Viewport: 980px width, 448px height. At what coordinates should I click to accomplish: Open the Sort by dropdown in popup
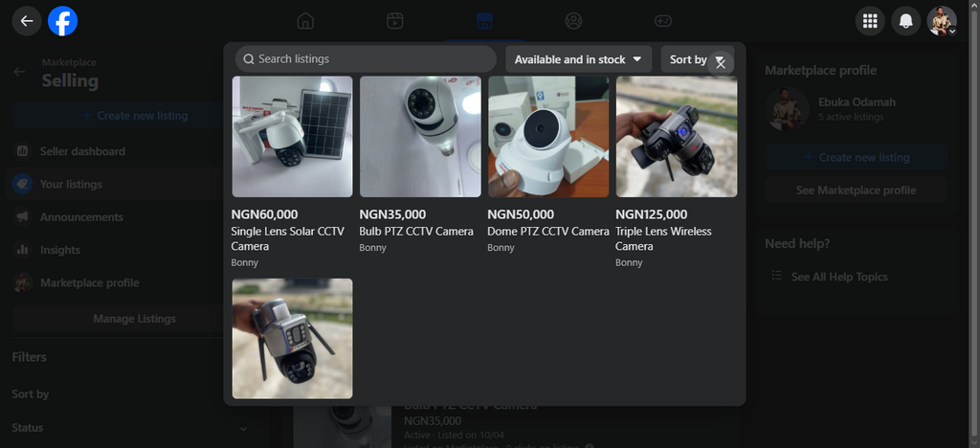tap(688, 59)
